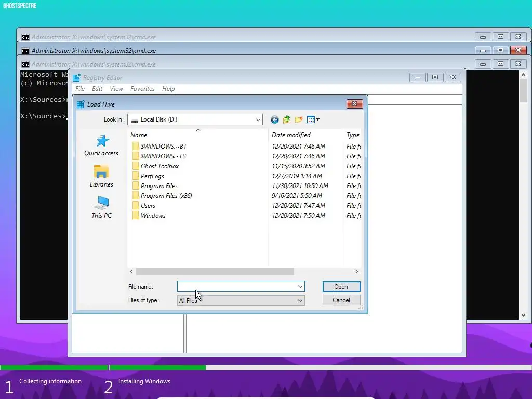Viewport: 532px width, 399px height.
Task: Click the file list scroll right arrow
Action: (356, 271)
